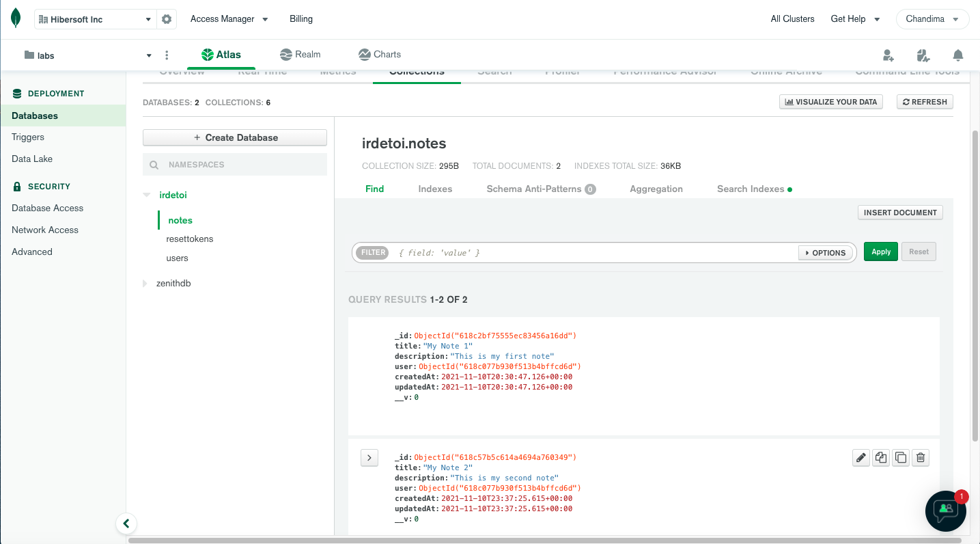Click the MongoDB leaf logo
Image resolution: width=980 pixels, height=544 pixels.
[x=14, y=18]
